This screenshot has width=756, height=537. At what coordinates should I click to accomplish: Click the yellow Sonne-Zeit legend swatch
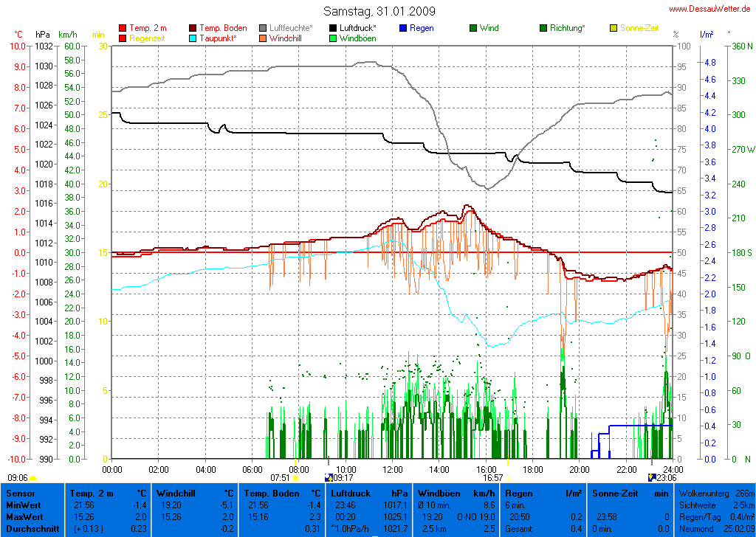coord(613,28)
